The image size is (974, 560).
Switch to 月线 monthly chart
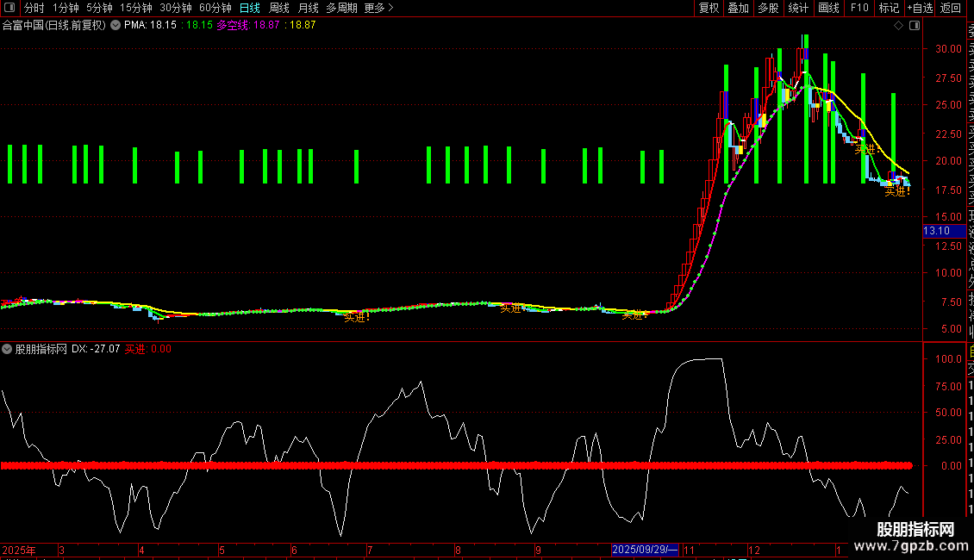pyautogui.click(x=308, y=8)
